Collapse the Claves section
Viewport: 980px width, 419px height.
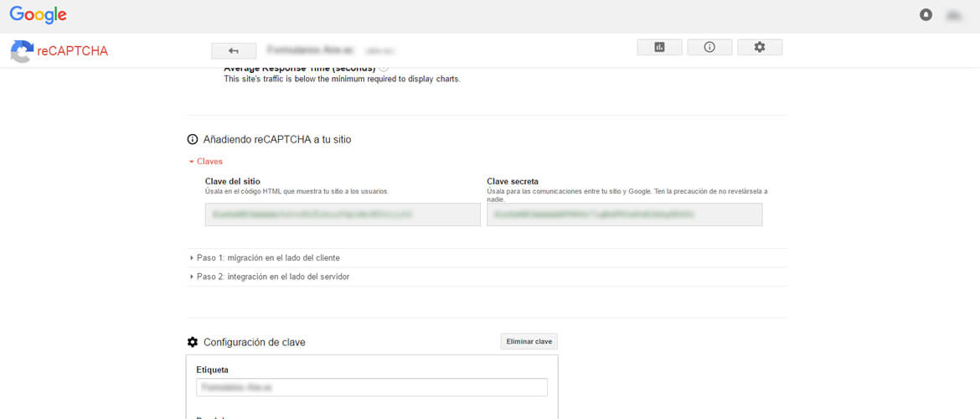[x=205, y=161]
